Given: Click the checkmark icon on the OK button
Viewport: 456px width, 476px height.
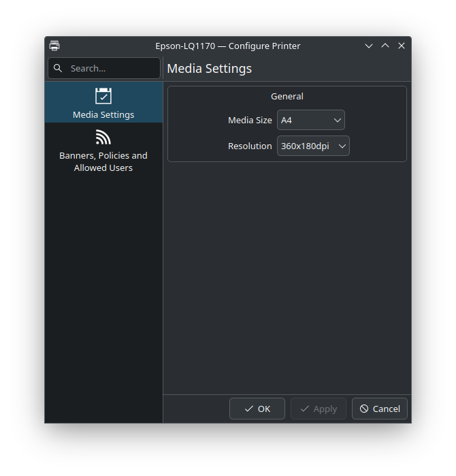Looking at the screenshot, I should (248, 409).
